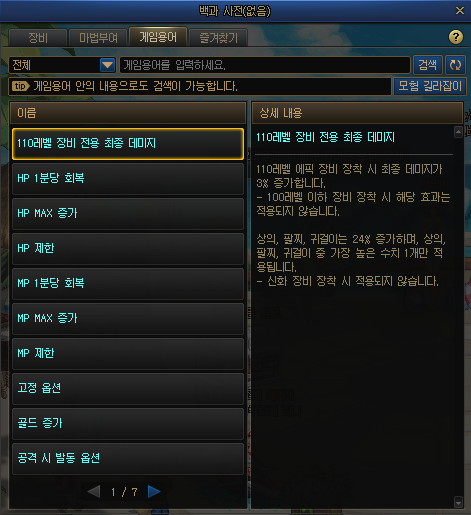The image size is (471, 515).
Task: Click scrollbar up arrow in detail panel
Action: coord(458,132)
